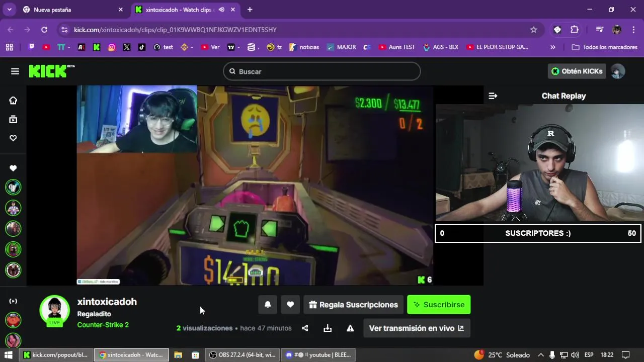The image size is (644, 362).
Task: Open Chrome three-dot menu
Action: pyautogui.click(x=633, y=30)
